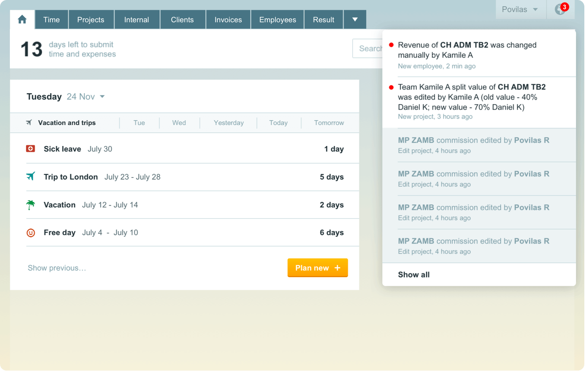Click the home icon in the navigation bar
This screenshot has height=371, width=588.
[22, 19]
